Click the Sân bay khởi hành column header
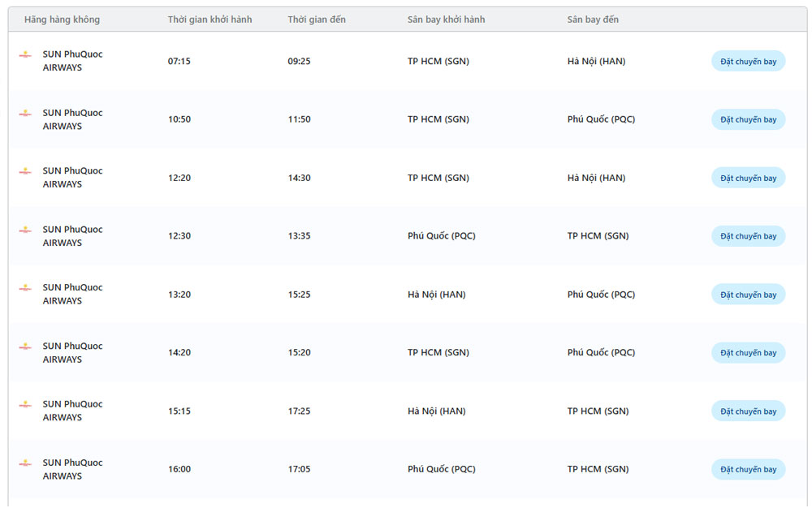812x521 pixels. click(446, 19)
